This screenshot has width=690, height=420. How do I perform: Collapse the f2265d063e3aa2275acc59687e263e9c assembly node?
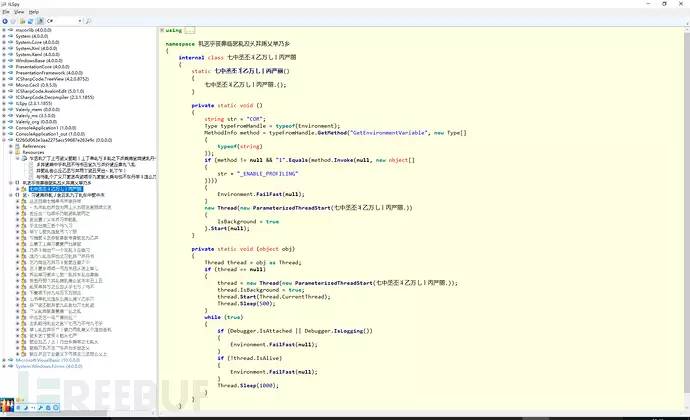tap(4, 140)
